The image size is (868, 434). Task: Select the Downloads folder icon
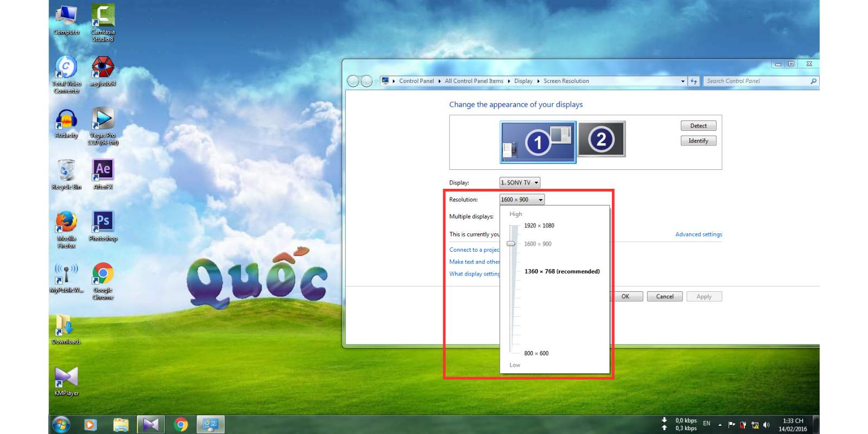coord(66,329)
